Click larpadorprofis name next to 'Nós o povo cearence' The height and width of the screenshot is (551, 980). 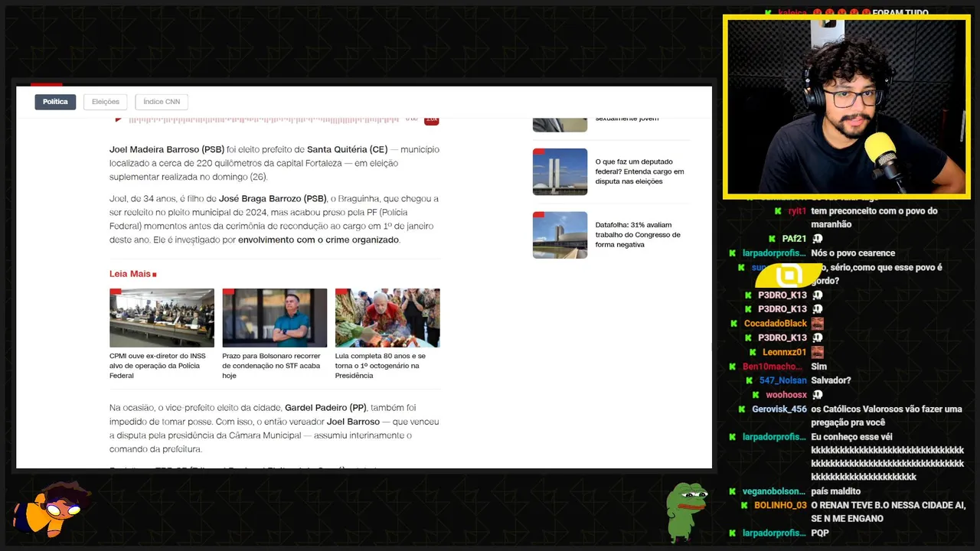(x=774, y=253)
